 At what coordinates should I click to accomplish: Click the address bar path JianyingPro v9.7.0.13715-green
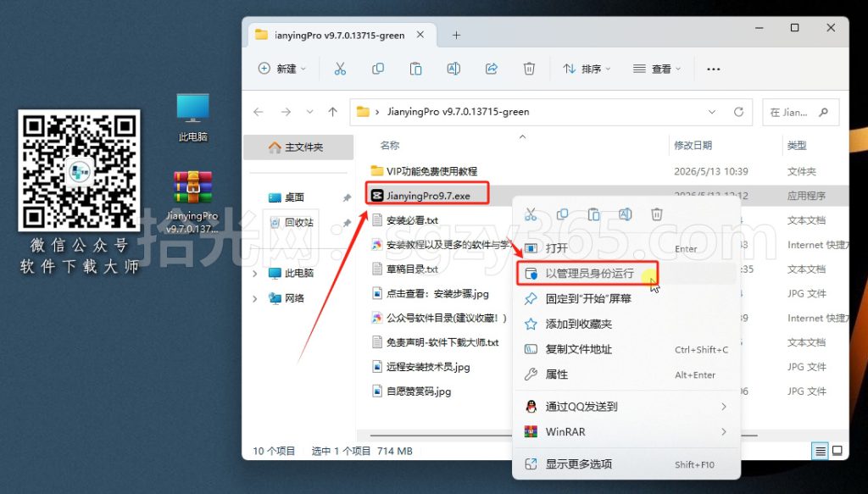click(x=459, y=112)
